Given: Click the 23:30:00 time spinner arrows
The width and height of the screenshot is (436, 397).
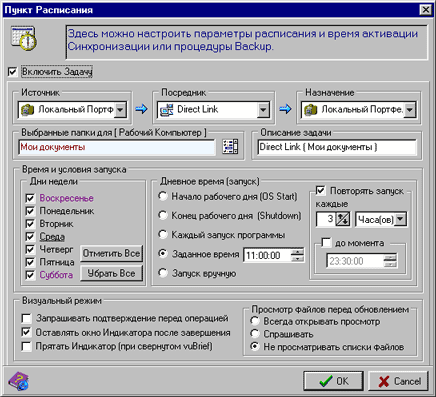Looking at the screenshot, I should (390, 261).
